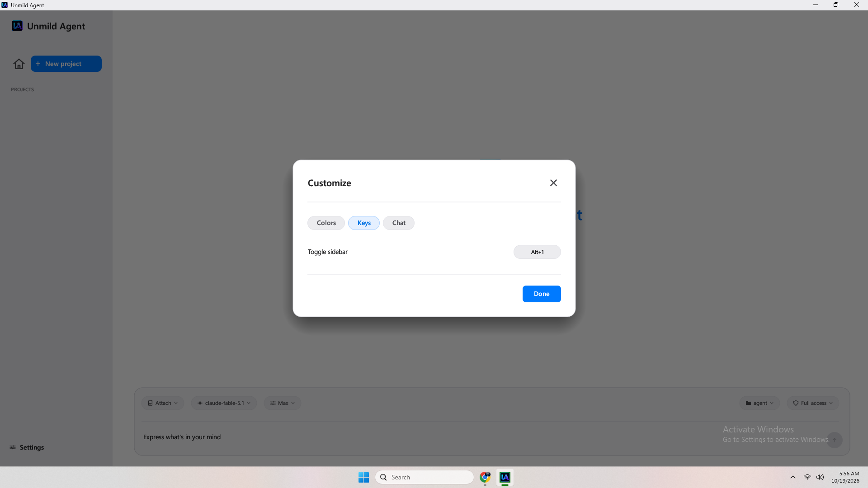Expand the Max effort dropdown
Image resolution: width=868 pixels, height=488 pixels.
pyautogui.click(x=283, y=403)
